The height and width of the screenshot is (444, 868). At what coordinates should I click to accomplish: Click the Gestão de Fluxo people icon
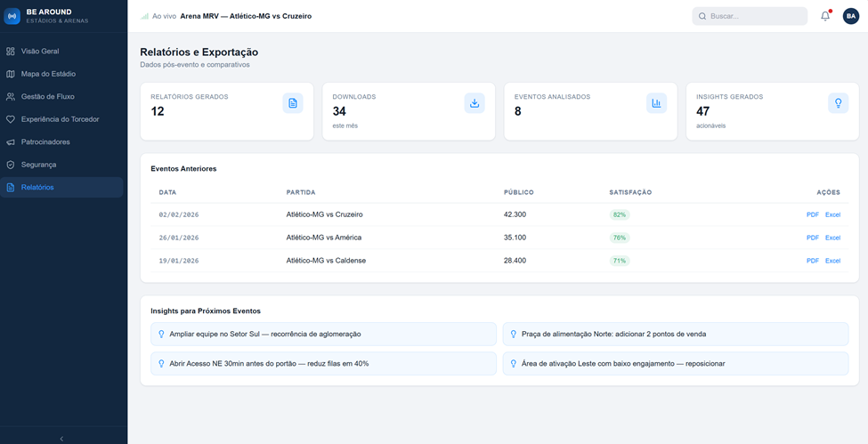click(x=10, y=96)
